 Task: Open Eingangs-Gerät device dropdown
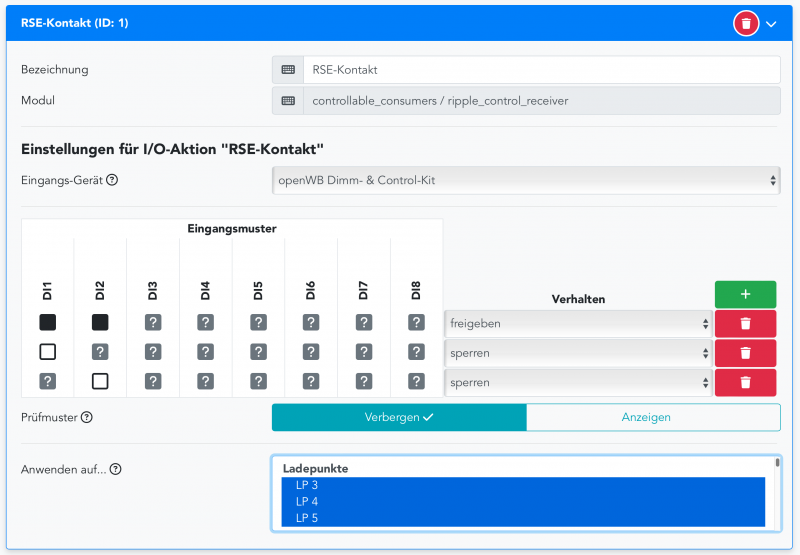(525, 181)
